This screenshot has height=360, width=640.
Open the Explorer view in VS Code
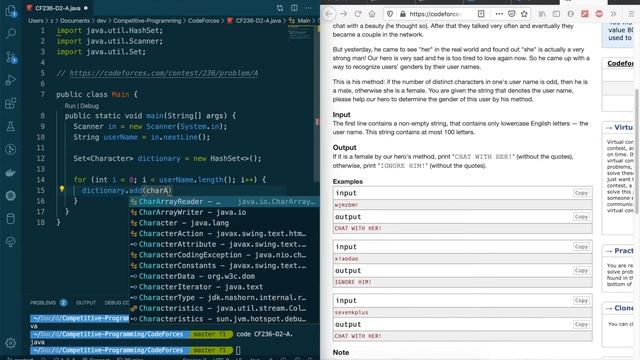(11, 11)
